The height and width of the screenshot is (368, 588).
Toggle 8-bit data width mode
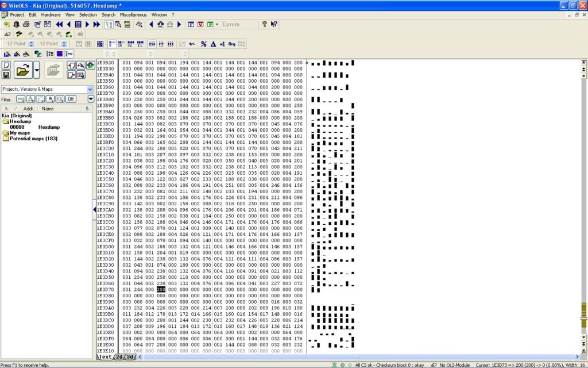coord(112,44)
